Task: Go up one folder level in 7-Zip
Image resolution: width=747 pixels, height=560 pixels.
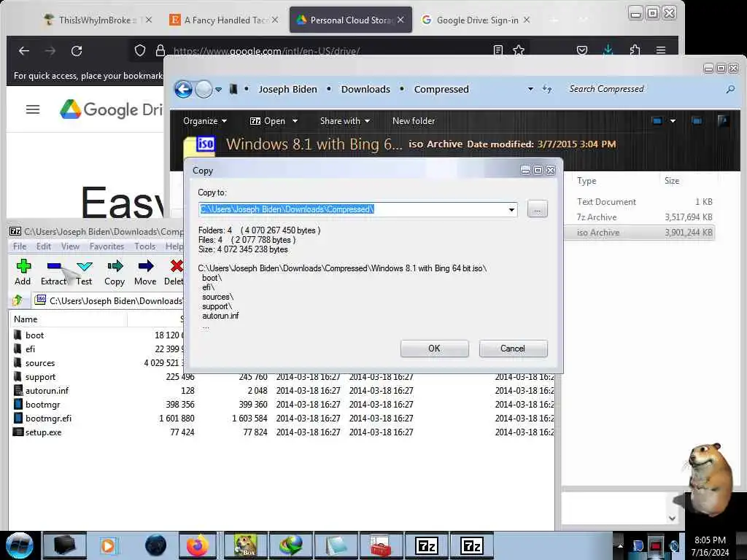Action: point(18,300)
